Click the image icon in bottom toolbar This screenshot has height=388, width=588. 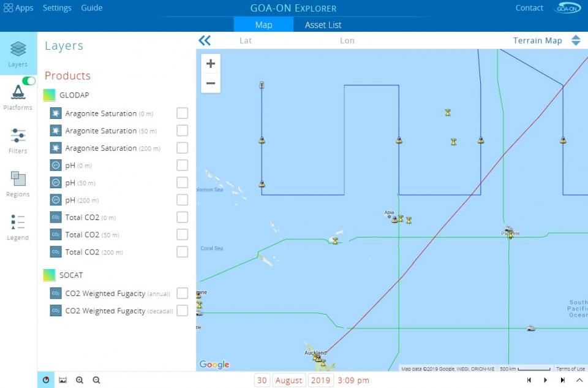pos(62,380)
